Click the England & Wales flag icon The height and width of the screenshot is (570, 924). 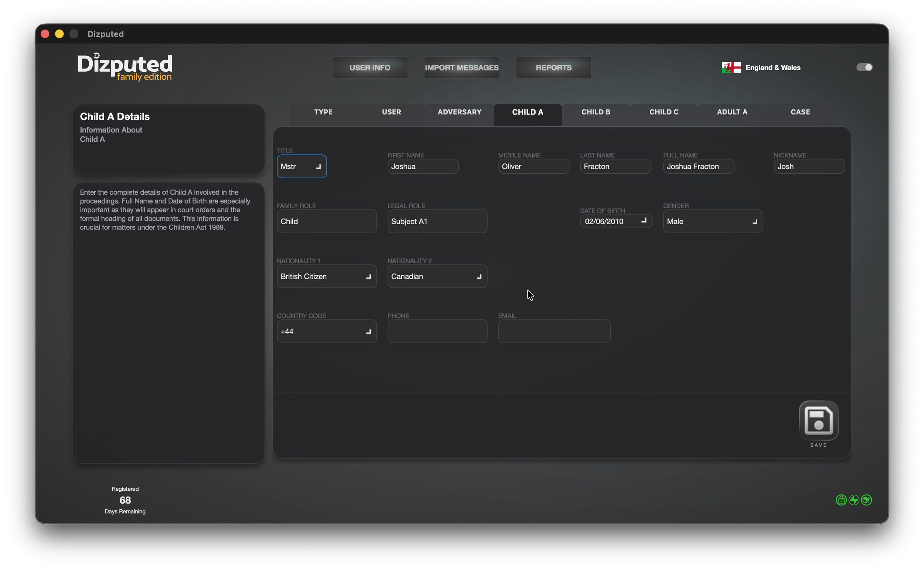731,68
